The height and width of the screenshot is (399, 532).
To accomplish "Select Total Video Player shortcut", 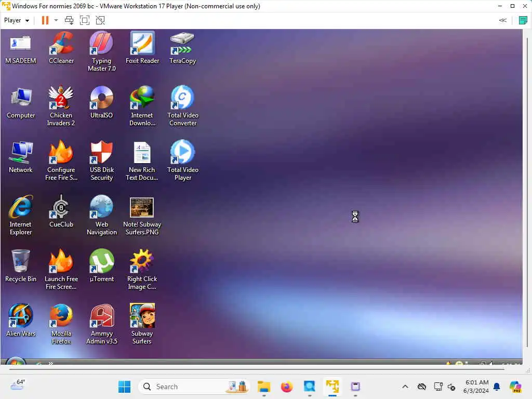I will [182, 161].
